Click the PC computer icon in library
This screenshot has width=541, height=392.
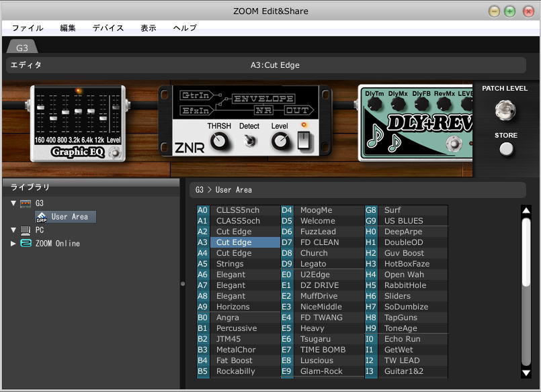point(26,230)
